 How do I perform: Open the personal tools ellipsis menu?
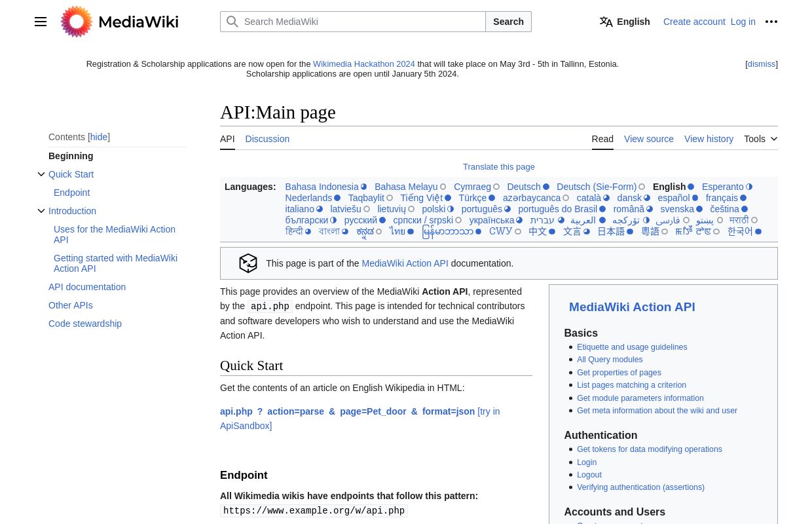pyautogui.click(x=771, y=22)
